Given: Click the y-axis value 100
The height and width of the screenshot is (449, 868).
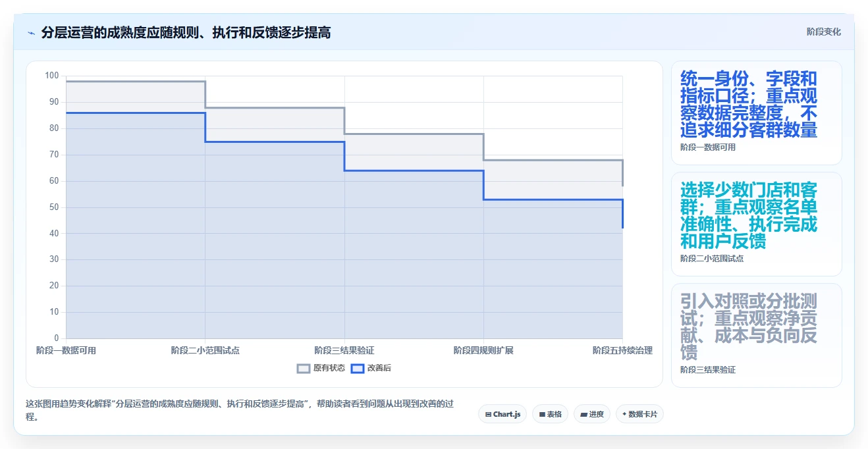Looking at the screenshot, I should click(52, 76).
